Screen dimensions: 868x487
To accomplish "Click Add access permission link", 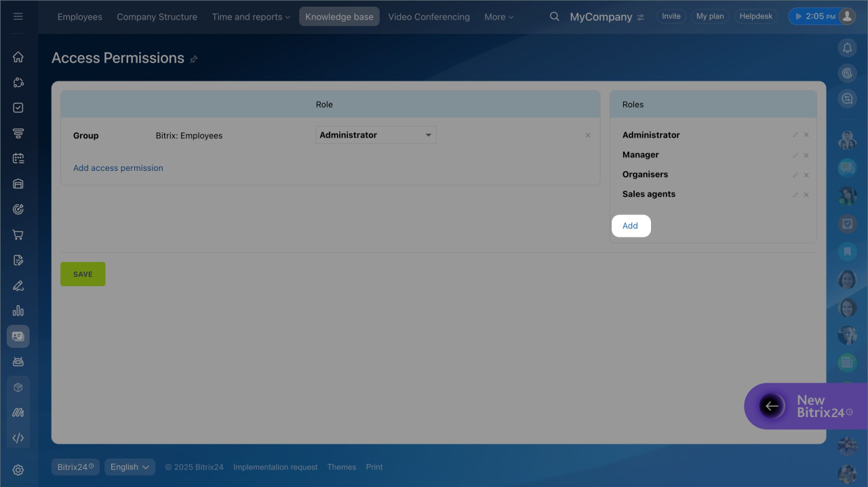I will (118, 168).
